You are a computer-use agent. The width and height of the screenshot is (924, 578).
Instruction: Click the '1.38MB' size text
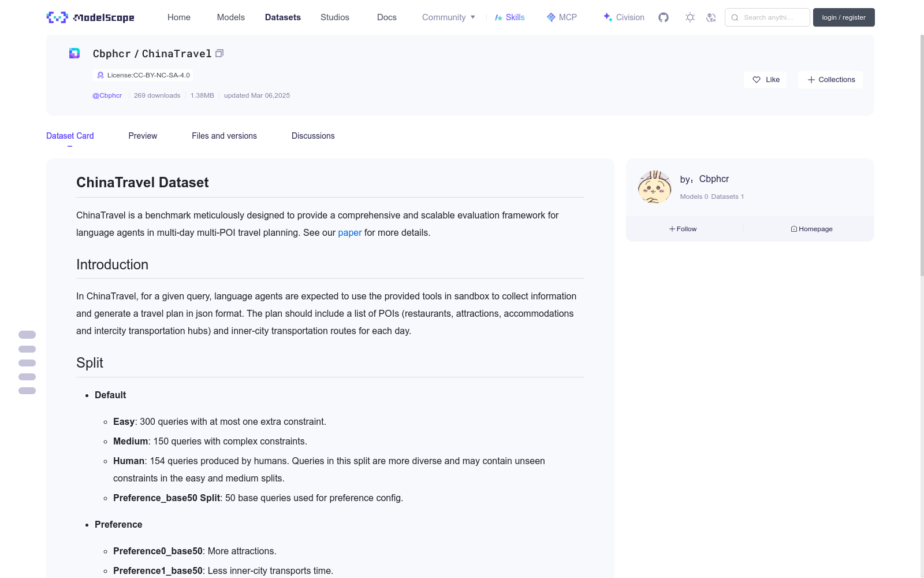(202, 95)
